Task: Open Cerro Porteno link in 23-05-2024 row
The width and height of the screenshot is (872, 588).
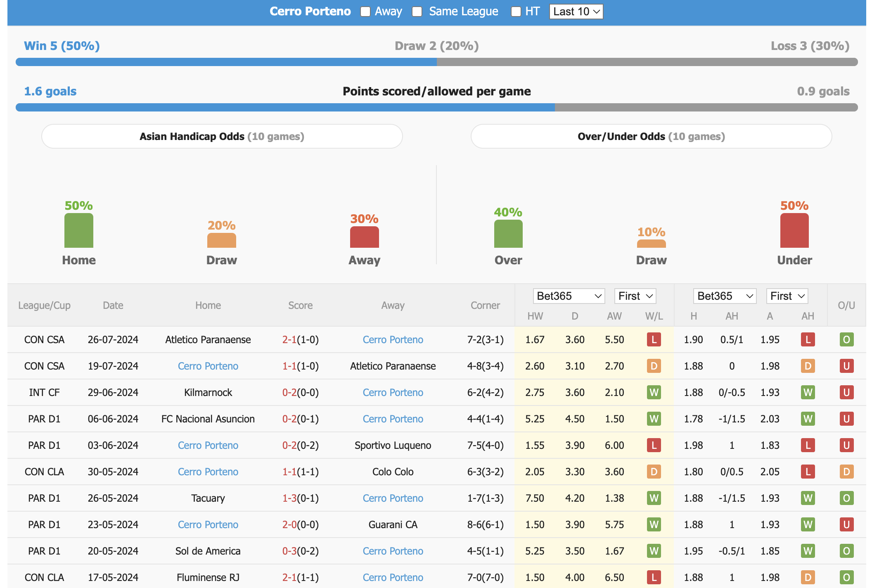Action: 208,524
